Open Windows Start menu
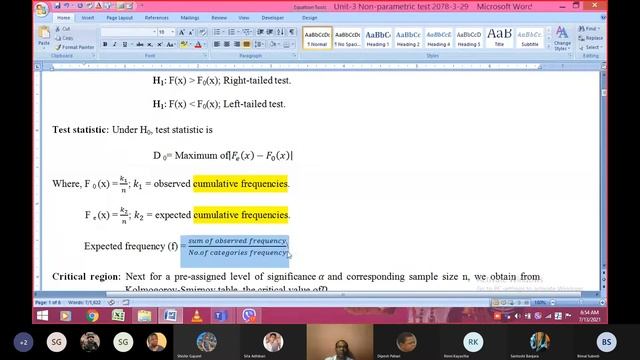This screenshot has height=360, width=640. click(42, 316)
